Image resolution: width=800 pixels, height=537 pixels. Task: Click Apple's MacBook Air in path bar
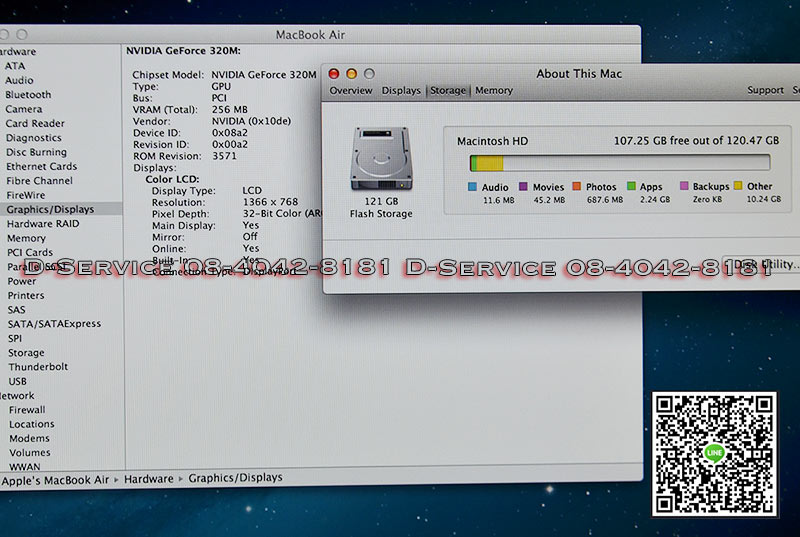tap(55, 480)
